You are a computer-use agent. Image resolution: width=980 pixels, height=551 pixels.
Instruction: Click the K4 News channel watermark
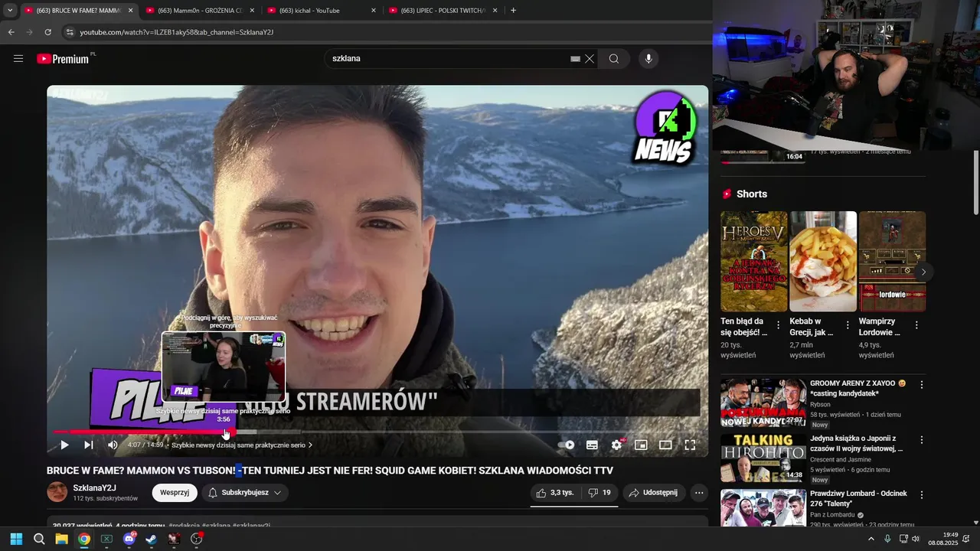[x=664, y=127]
